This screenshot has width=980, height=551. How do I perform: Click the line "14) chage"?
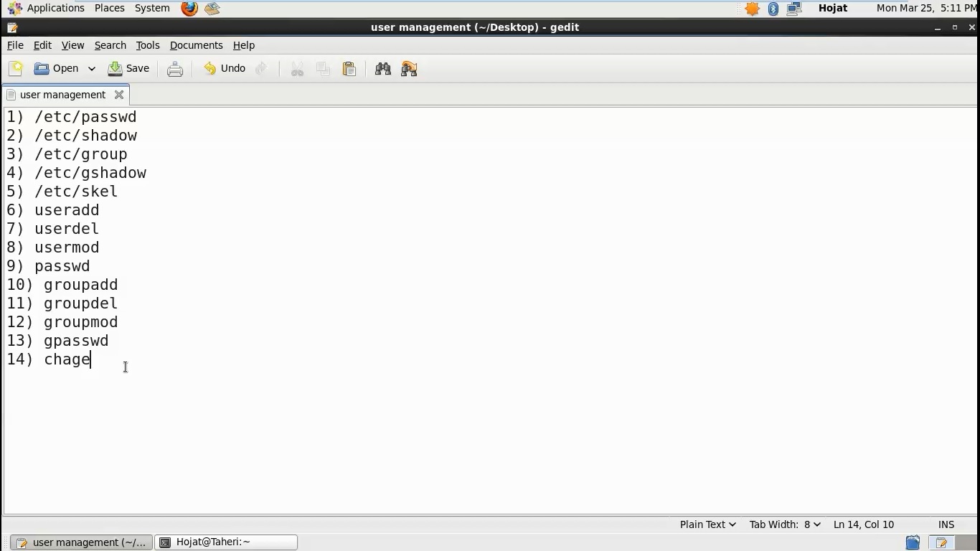click(x=49, y=359)
